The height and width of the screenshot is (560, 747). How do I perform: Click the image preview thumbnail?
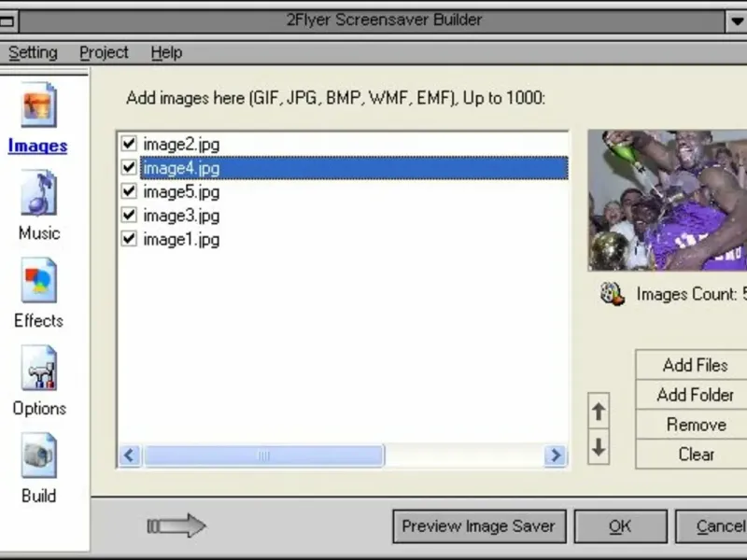click(x=667, y=201)
